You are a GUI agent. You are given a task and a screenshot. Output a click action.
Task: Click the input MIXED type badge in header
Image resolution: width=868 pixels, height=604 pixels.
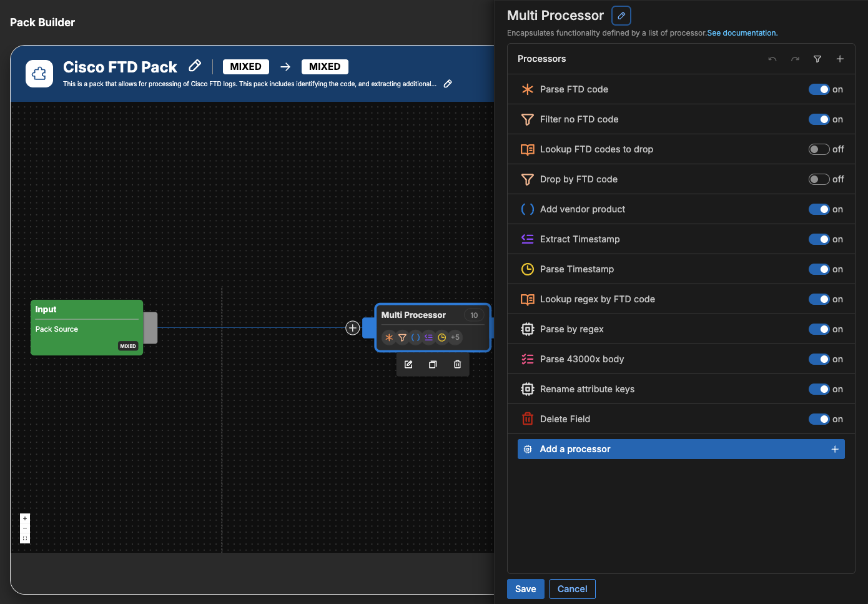pos(245,67)
